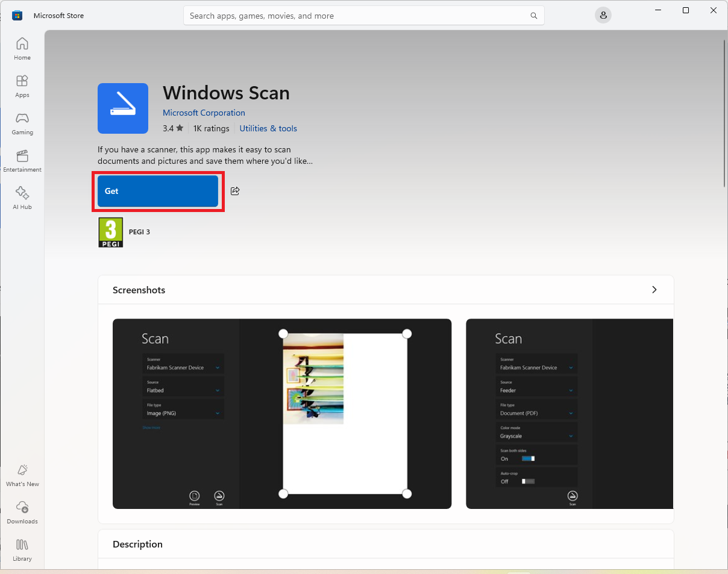
Task: Show What's New page
Action: (x=22, y=475)
